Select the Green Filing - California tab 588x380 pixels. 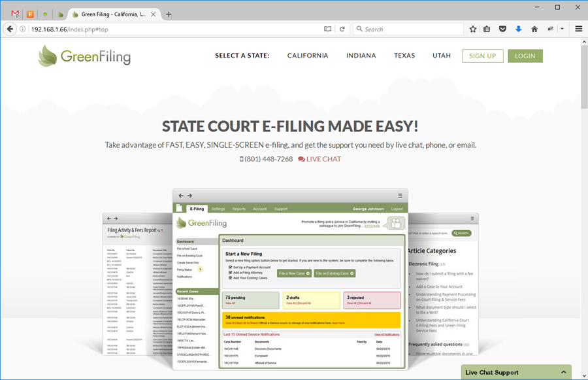(113, 14)
